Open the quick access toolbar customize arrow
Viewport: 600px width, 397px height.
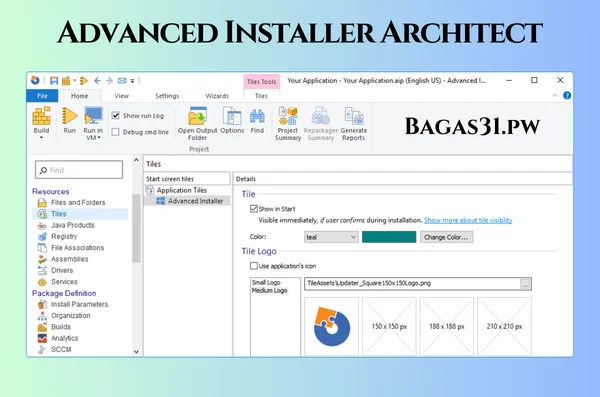click(x=132, y=81)
